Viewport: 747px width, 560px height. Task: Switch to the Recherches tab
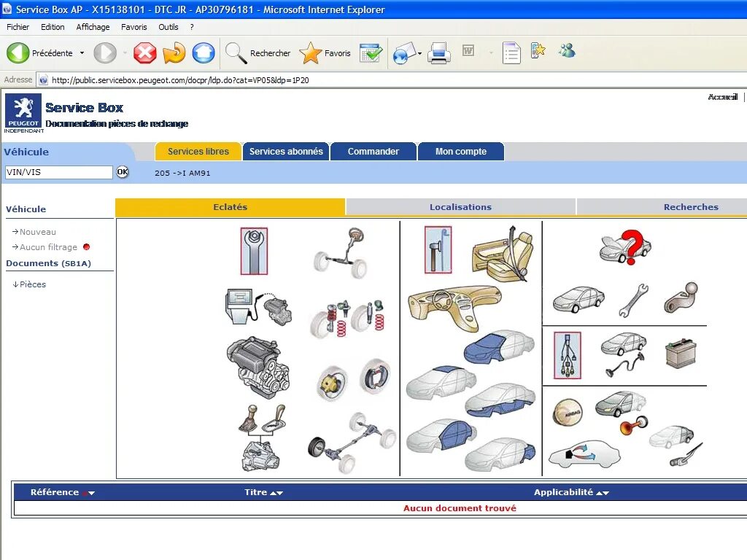click(691, 207)
